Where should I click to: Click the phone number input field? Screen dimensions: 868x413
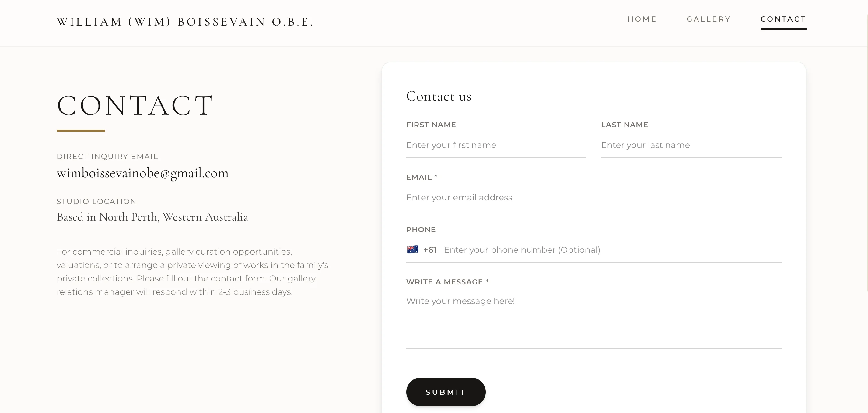pos(612,250)
